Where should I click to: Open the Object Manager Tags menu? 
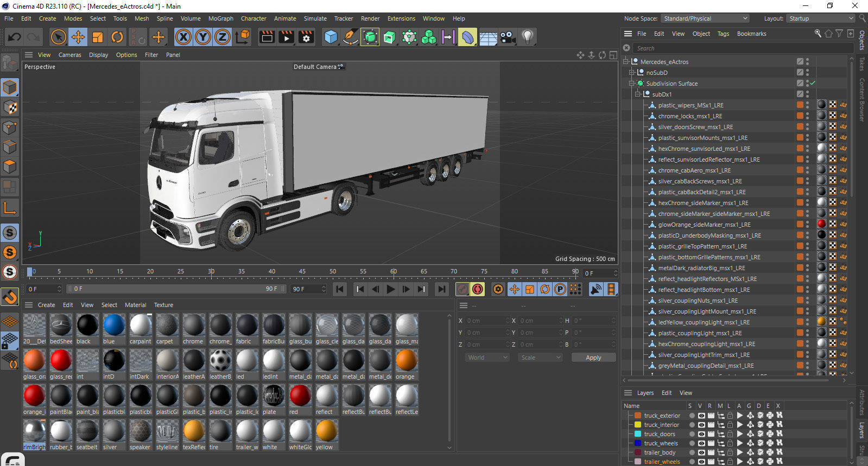[723, 34]
